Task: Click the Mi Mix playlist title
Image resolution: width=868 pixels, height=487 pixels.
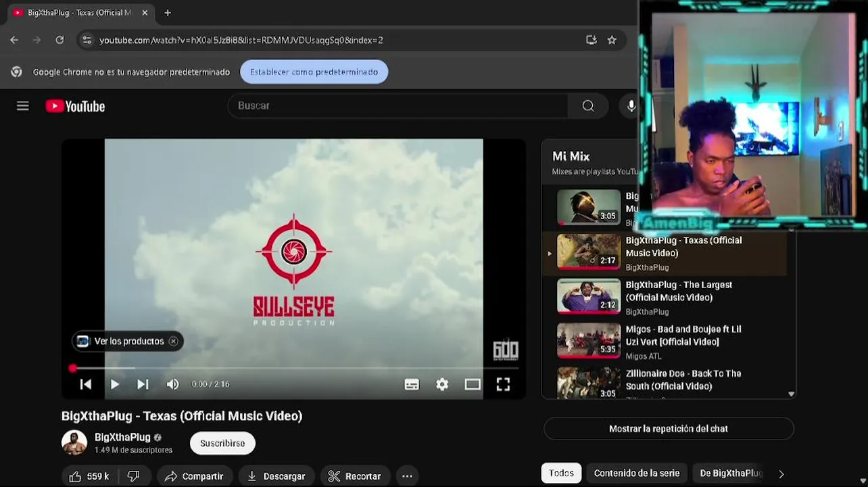Action: pyautogui.click(x=571, y=156)
